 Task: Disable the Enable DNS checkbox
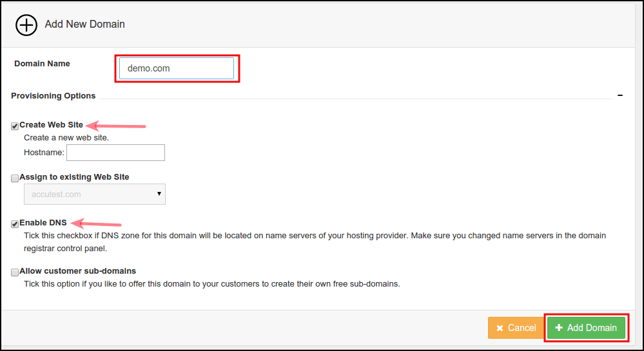(x=15, y=224)
